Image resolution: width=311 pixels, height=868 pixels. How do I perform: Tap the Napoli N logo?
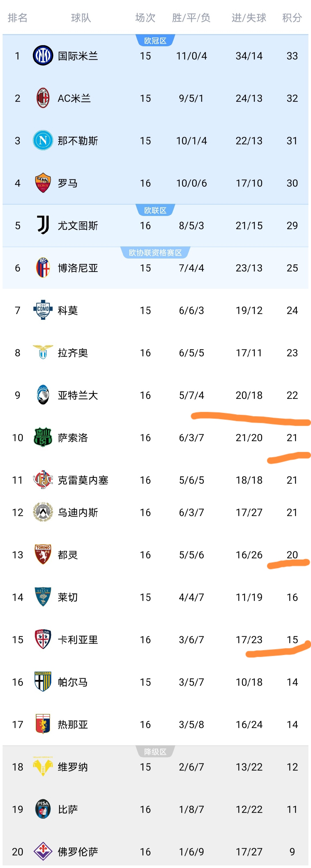click(x=43, y=141)
